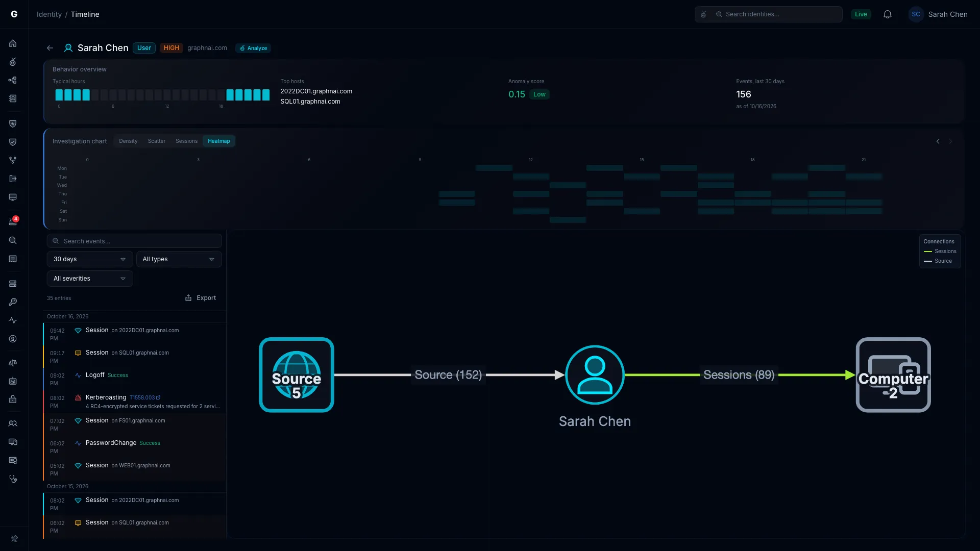This screenshot has width=980, height=551.
Task: Open the All severities filter dropdown
Action: (90, 279)
